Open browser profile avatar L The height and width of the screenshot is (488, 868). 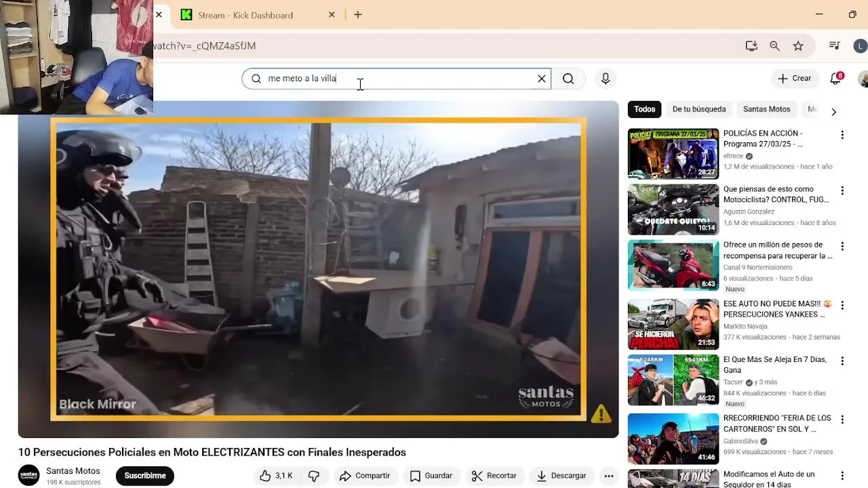tap(860, 46)
